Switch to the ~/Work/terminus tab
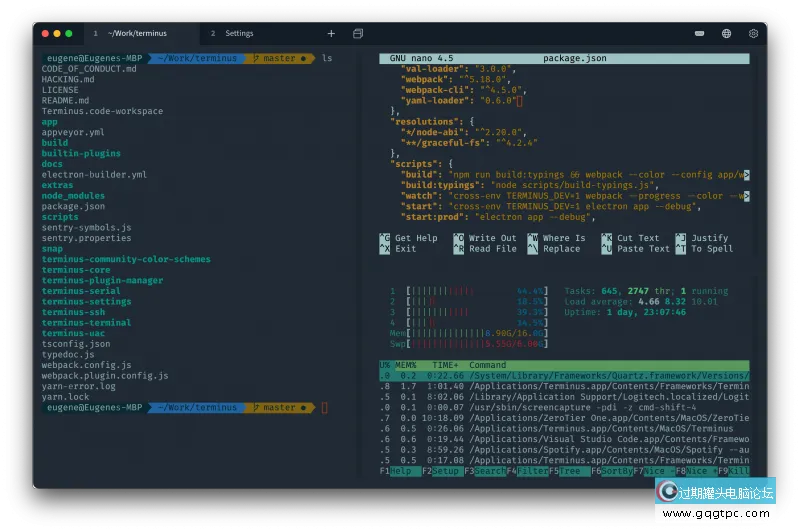Screen dimensions: 800x532 coord(135,33)
